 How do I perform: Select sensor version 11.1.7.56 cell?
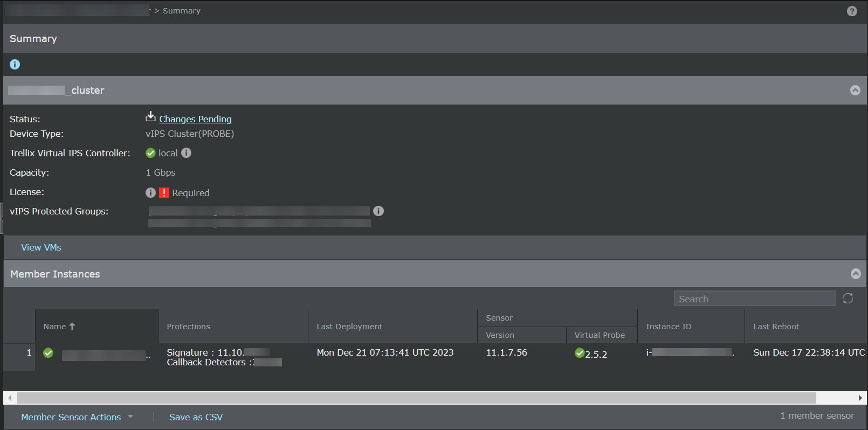[507, 352]
